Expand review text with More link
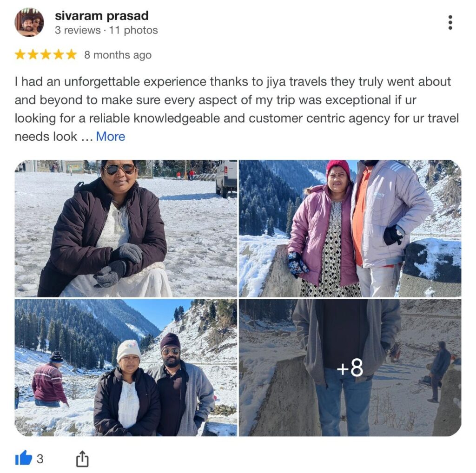This screenshot has height=473, width=476. (111, 137)
